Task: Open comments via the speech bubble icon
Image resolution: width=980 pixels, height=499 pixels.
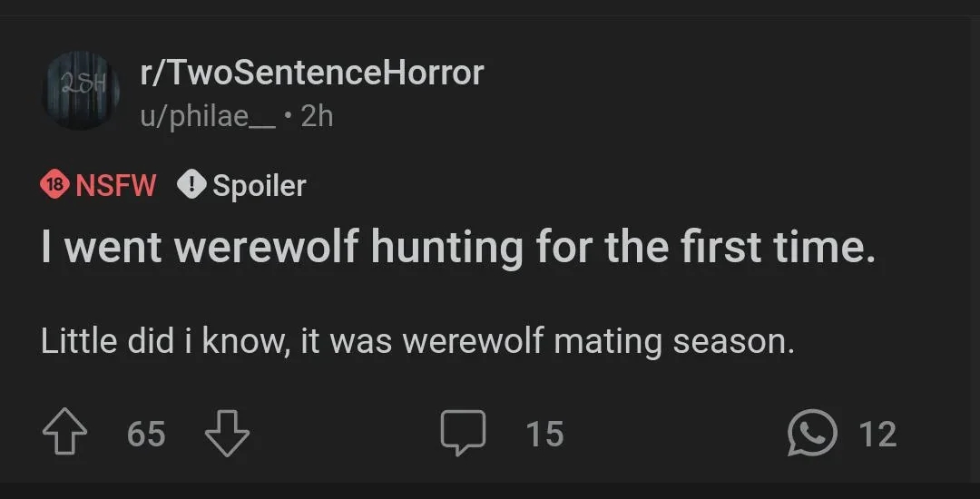Action: click(463, 434)
